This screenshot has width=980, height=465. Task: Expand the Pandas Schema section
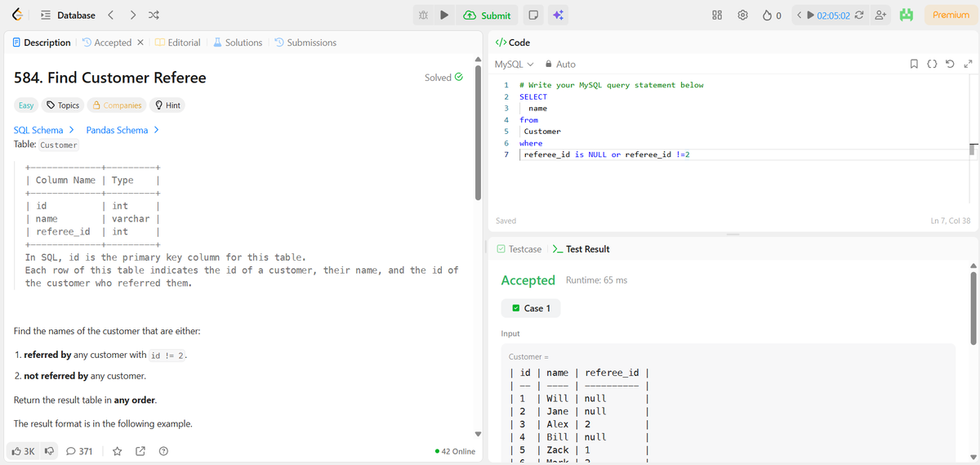[122, 130]
